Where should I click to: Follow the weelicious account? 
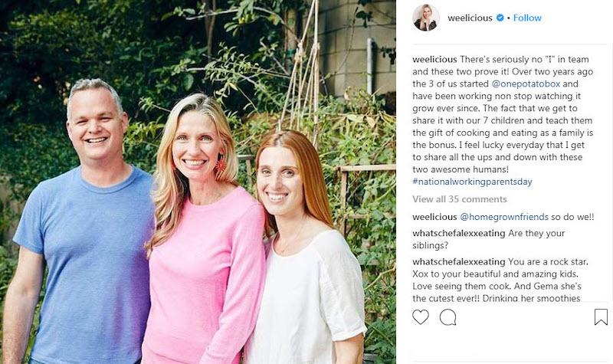pos(527,18)
